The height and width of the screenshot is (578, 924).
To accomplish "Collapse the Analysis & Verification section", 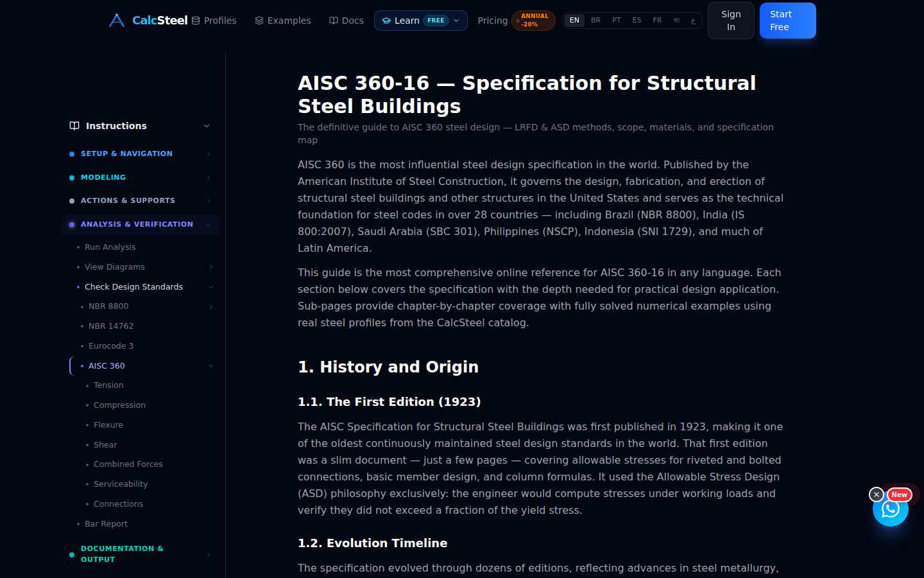I will 209,224.
